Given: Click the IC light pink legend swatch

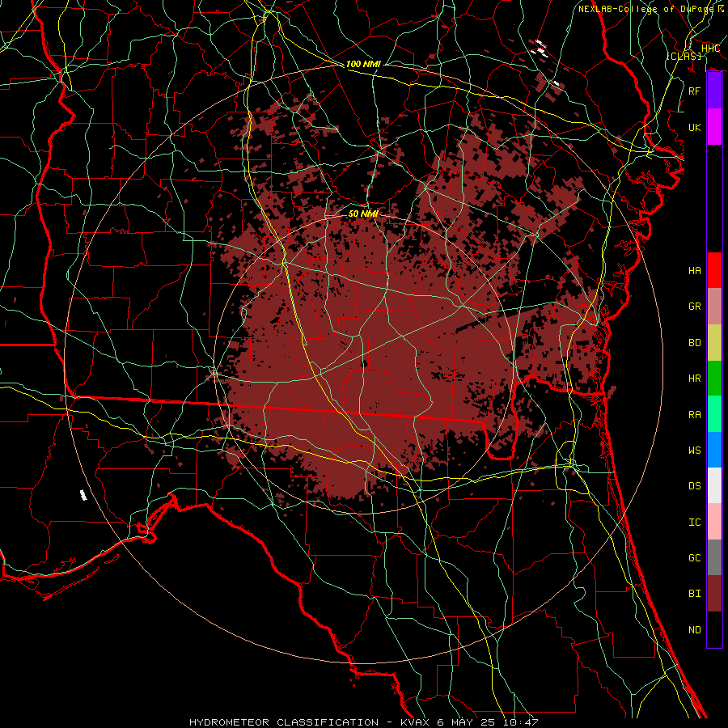Looking at the screenshot, I should pyautogui.click(x=714, y=522).
